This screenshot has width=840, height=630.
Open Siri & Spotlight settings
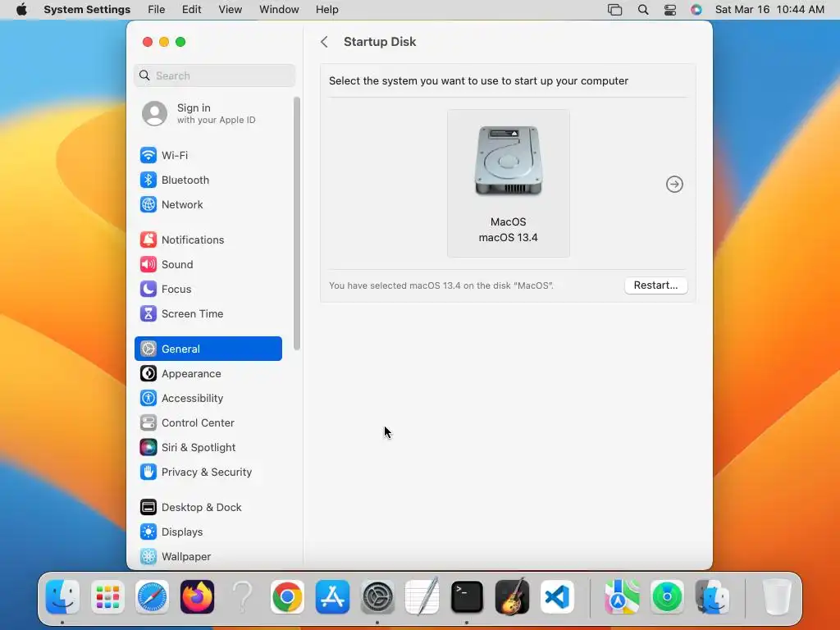point(208,448)
